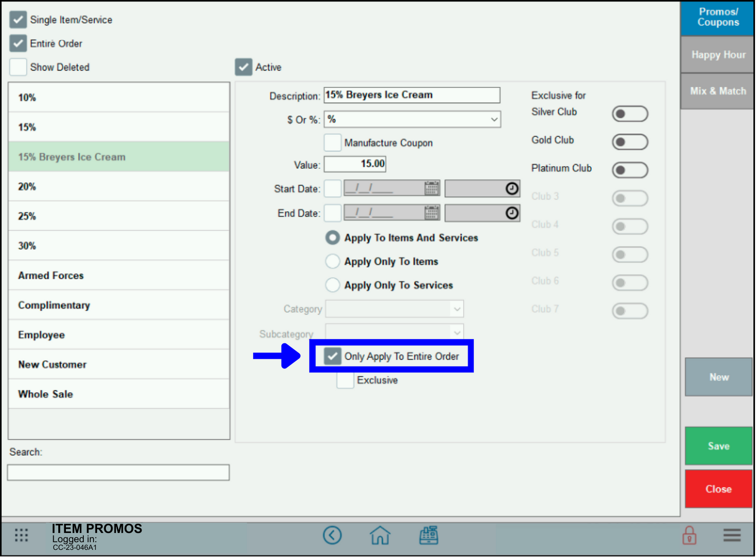This screenshot has width=756, height=558.
Task: Select Complimentary promo
Action: coord(119,305)
